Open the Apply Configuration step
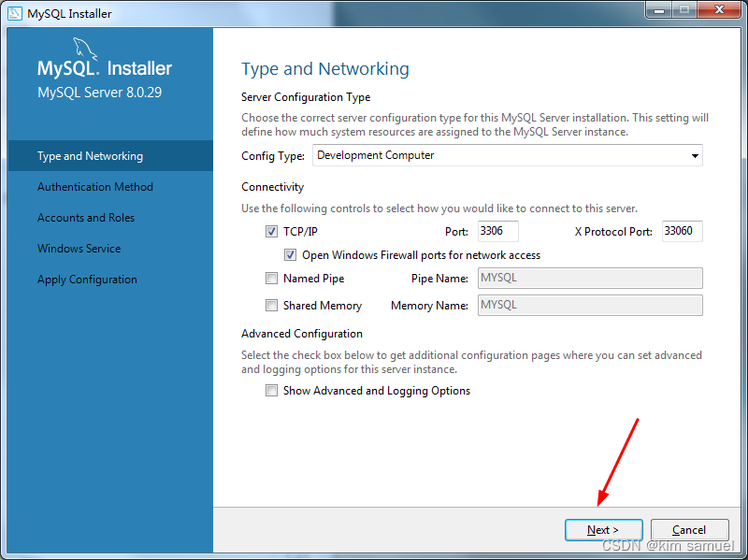This screenshot has height=560, width=748. click(87, 279)
